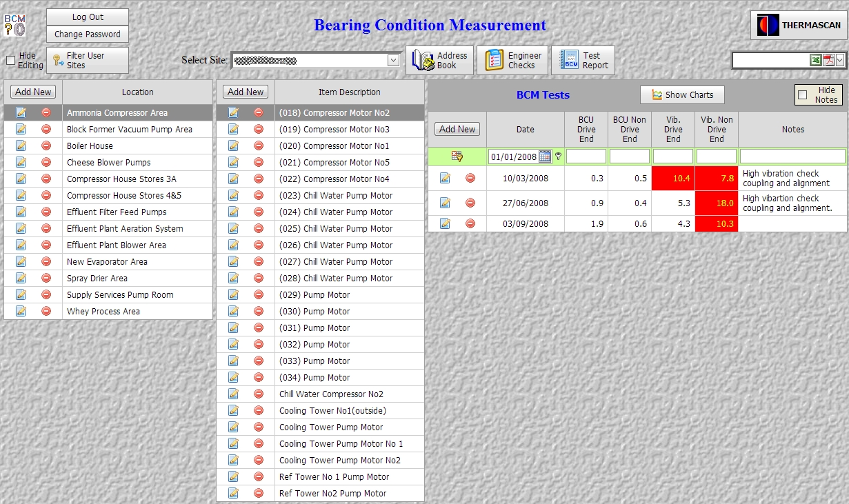
Task: Open the date picker calendar icon
Action: click(x=545, y=157)
